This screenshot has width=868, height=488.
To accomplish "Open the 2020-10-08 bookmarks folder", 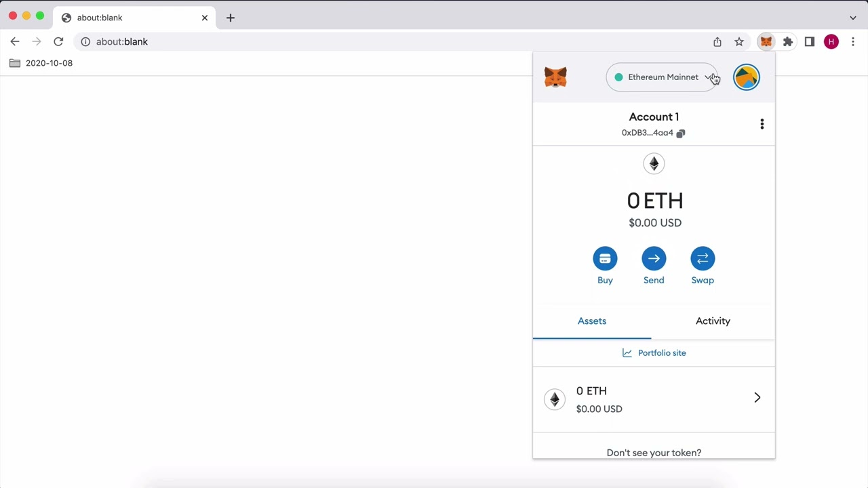I will pos(41,63).
